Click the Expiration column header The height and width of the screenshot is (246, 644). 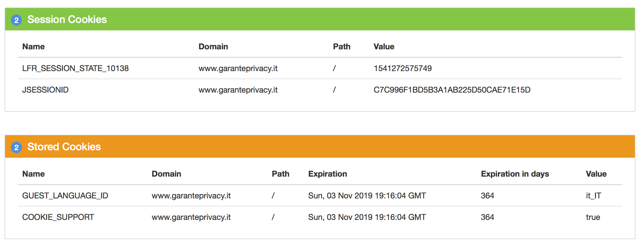(x=327, y=174)
